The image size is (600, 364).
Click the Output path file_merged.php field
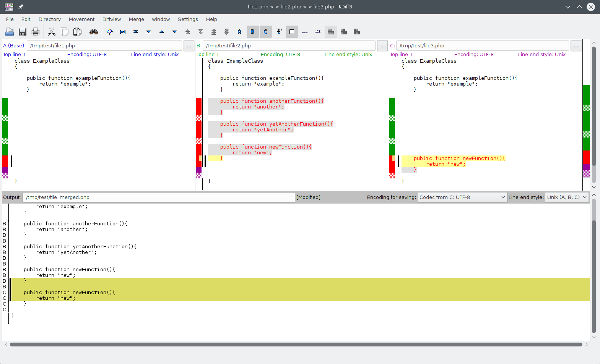click(x=159, y=197)
